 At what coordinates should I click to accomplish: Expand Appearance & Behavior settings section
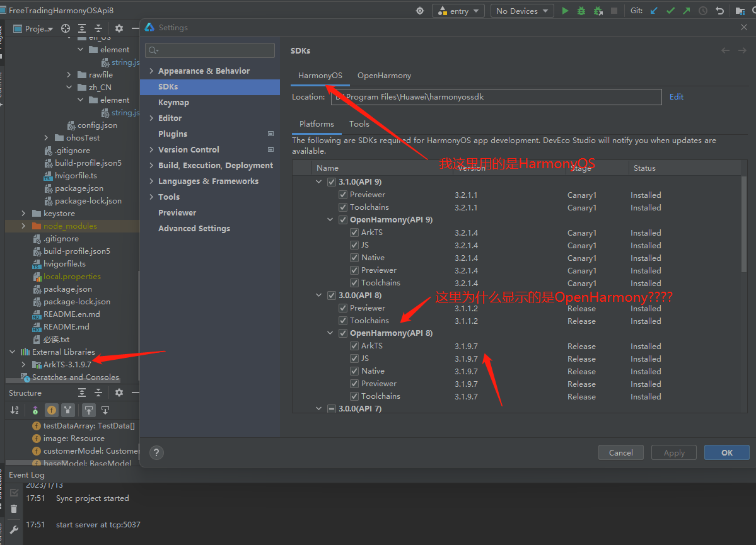[x=151, y=71]
